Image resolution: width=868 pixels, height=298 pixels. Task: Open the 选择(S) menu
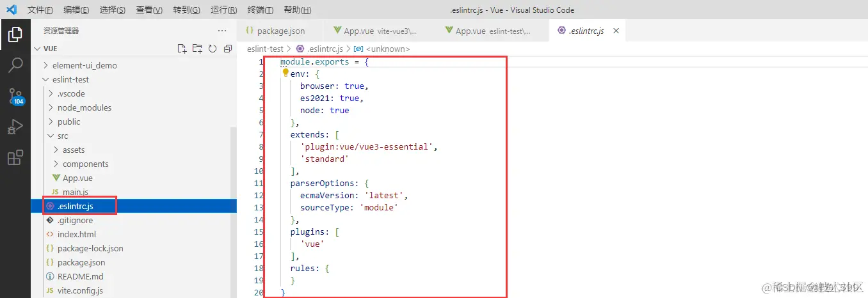pyautogui.click(x=113, y=10)
